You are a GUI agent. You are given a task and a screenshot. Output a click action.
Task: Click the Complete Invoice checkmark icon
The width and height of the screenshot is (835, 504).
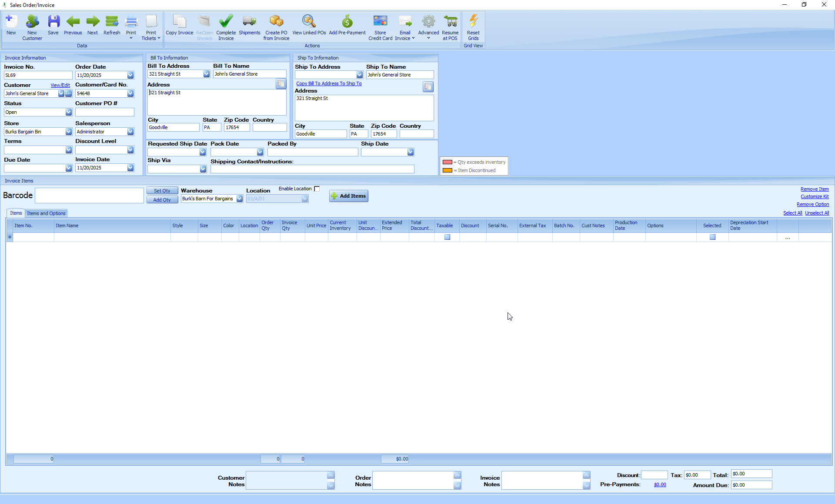point(226,26)
